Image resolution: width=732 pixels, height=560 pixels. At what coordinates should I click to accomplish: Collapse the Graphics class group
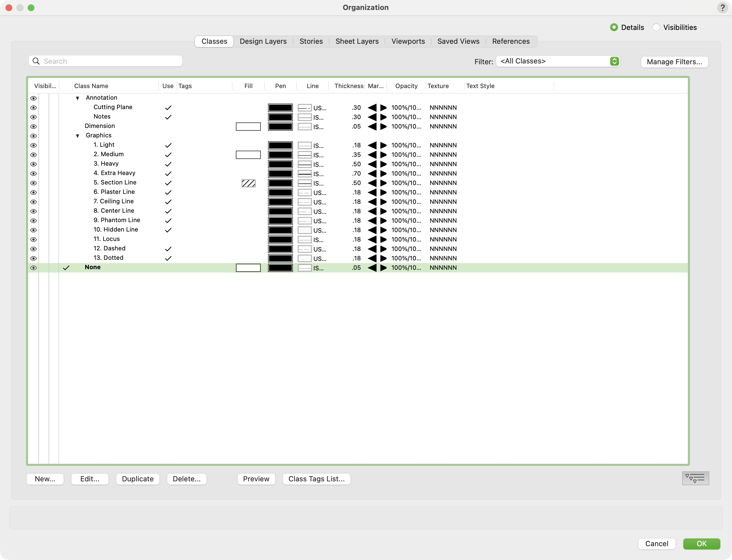77,136
